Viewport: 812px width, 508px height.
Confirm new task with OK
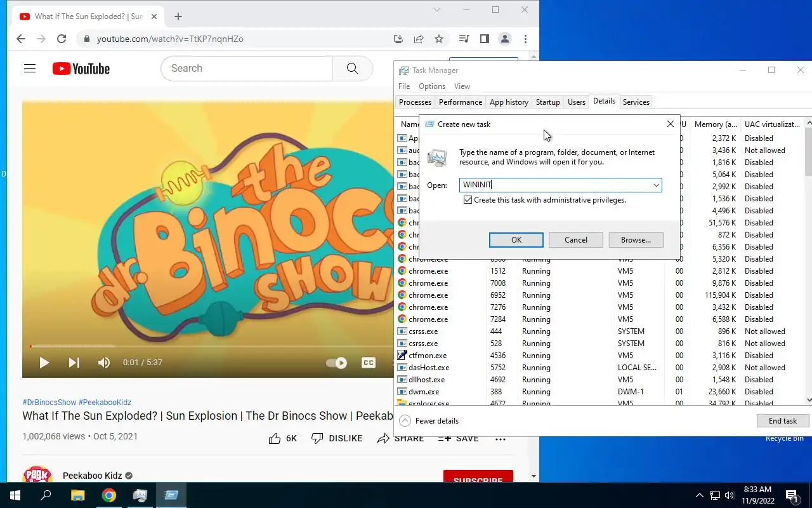click(516, 240)
